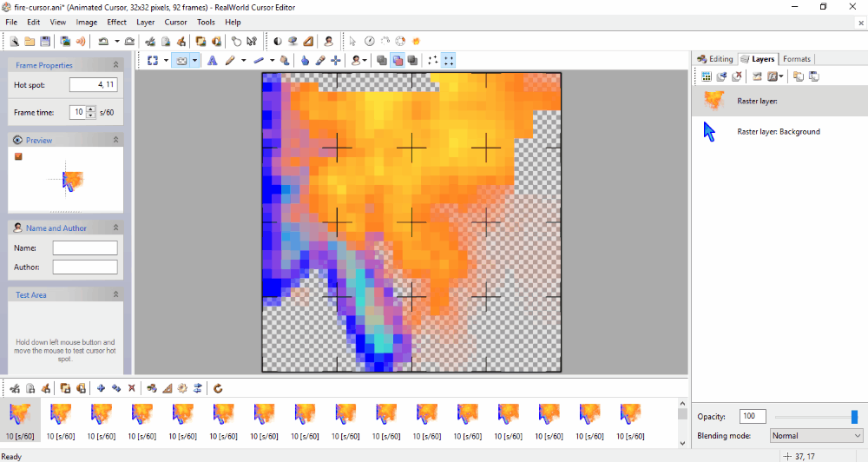Screen dimensions: 868x462
Task: Toggle the highlighted red-blue overlapping squares mode
Action: (398, 61)
